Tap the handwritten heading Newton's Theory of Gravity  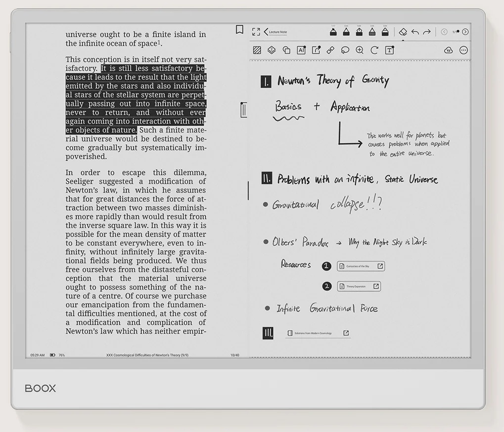point(333,81)
